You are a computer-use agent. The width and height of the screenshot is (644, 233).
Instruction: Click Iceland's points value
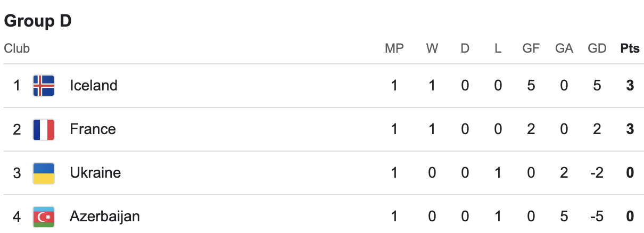click(630, 86)
